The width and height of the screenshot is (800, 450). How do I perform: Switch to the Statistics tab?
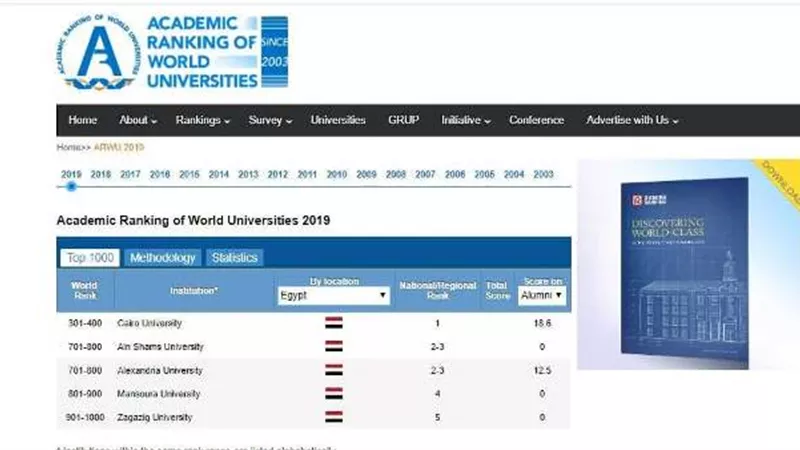(235, 258)
